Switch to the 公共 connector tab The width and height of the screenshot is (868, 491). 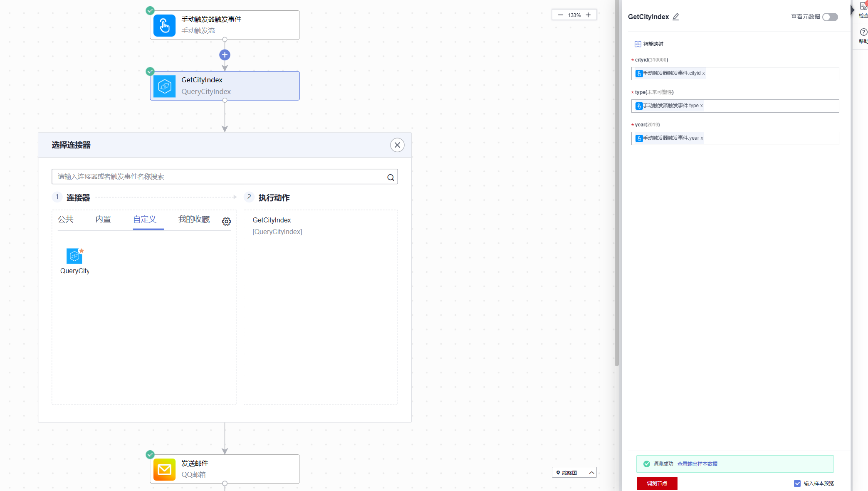tap(66, 220)
